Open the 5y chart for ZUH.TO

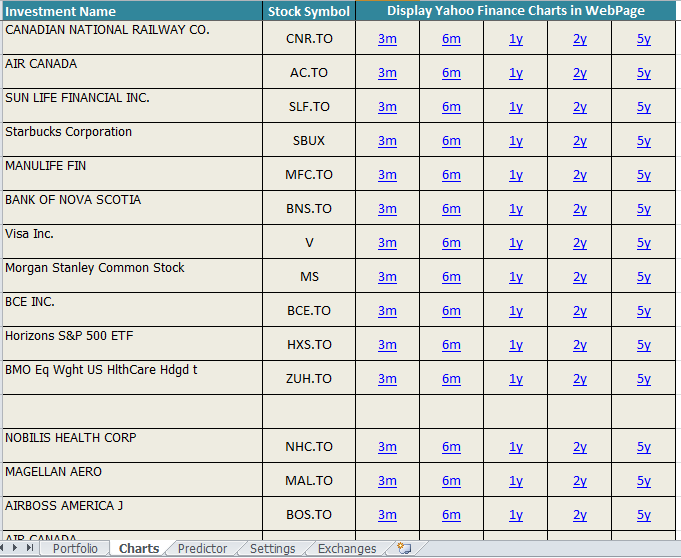coord(644,379)
